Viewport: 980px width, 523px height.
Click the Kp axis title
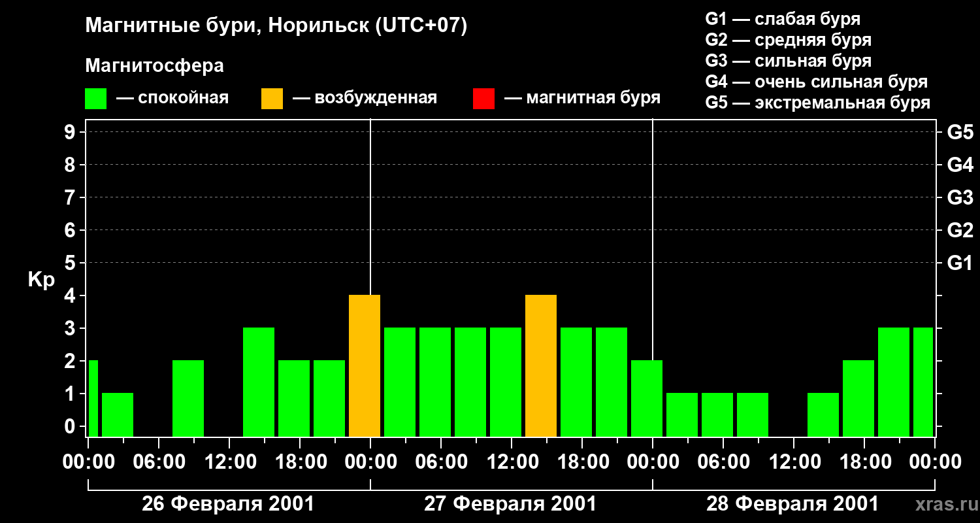(x=42, y=279)
